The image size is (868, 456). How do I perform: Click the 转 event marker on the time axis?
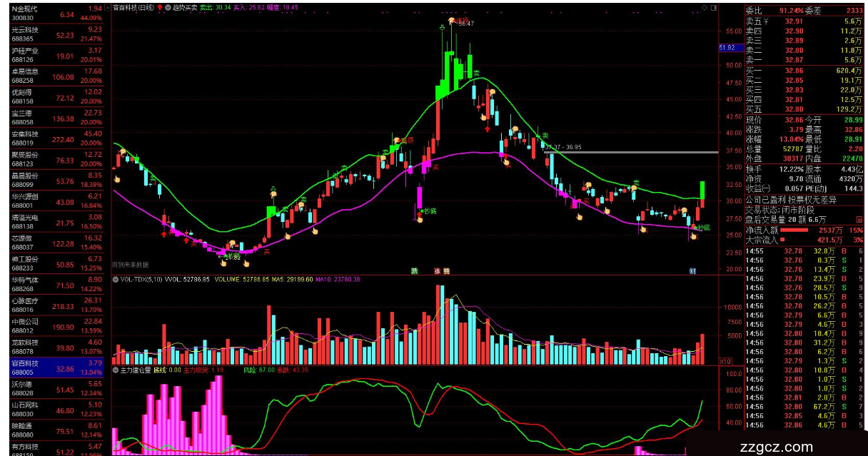(446, 271)
